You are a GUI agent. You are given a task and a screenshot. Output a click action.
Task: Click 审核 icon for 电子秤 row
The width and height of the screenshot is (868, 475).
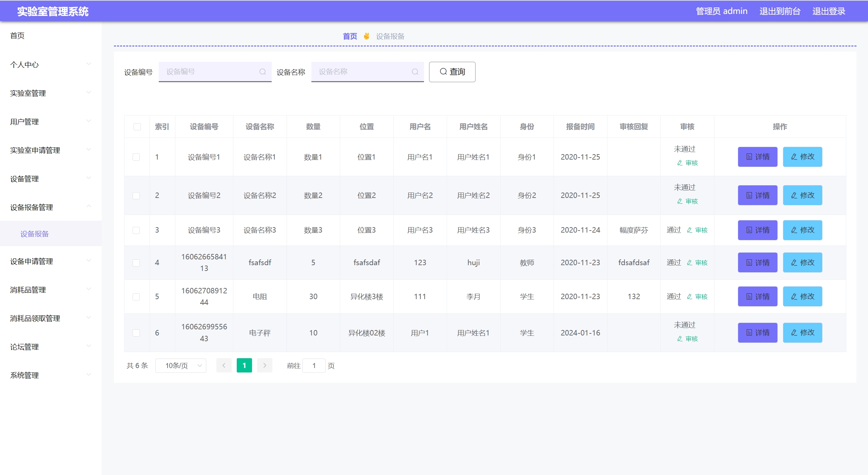tap(680, 339)
